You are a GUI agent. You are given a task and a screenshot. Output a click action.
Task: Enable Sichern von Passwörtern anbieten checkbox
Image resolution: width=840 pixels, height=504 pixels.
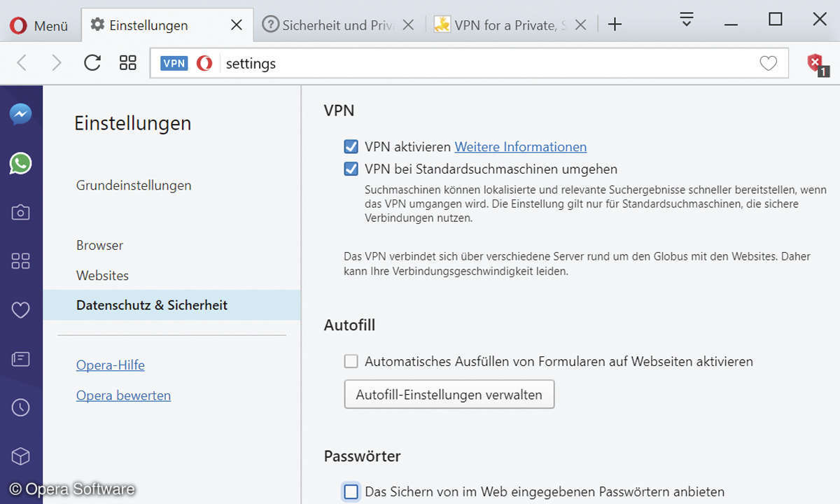pos(351,492)
